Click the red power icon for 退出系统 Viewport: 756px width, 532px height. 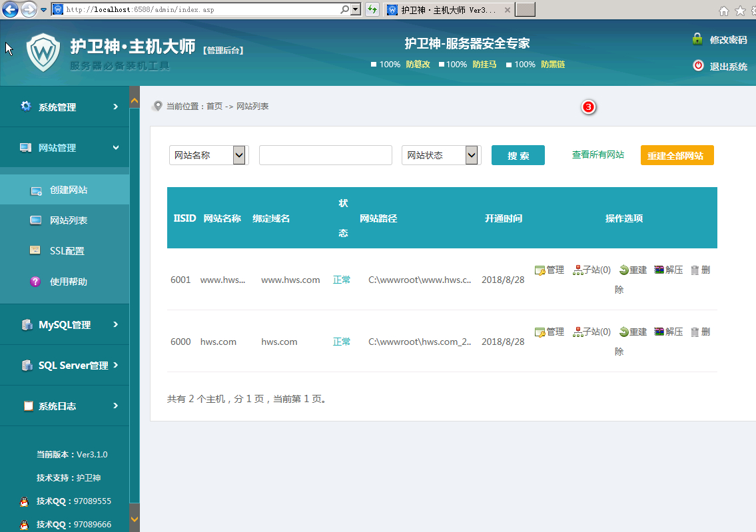click(698, 66)
